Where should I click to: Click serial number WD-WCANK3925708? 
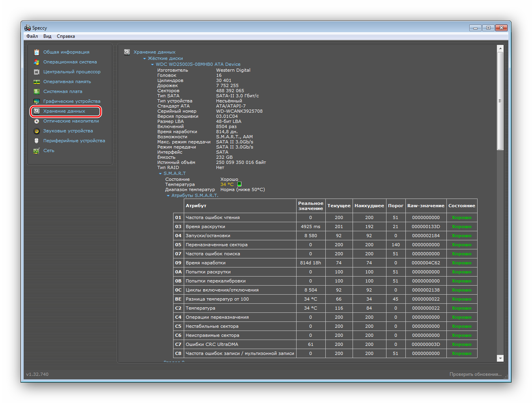tap(239, 111)
